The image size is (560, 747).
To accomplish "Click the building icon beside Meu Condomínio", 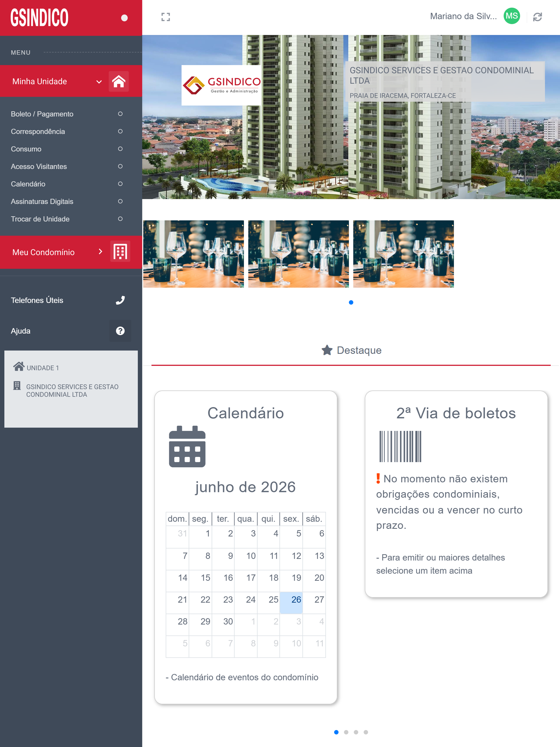I will pyautogui.click(x=120, y=252).
